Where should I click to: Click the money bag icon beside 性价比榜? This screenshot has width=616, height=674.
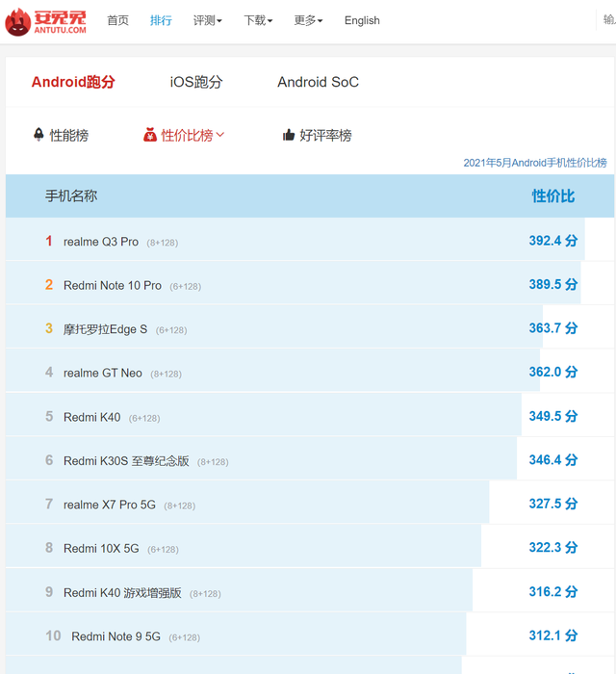click(x=150, y=135)
